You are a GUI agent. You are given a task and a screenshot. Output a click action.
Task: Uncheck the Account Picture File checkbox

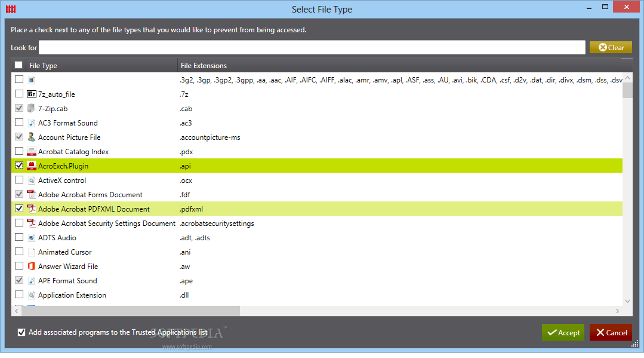point(19,137)
